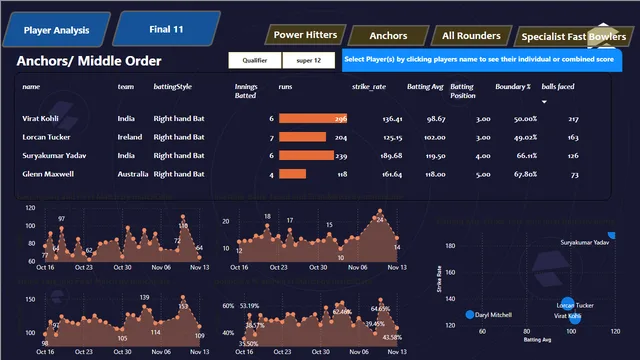Click team Ireland cell
Viewport: 640px width, 360px height.
tap(130, 137)
